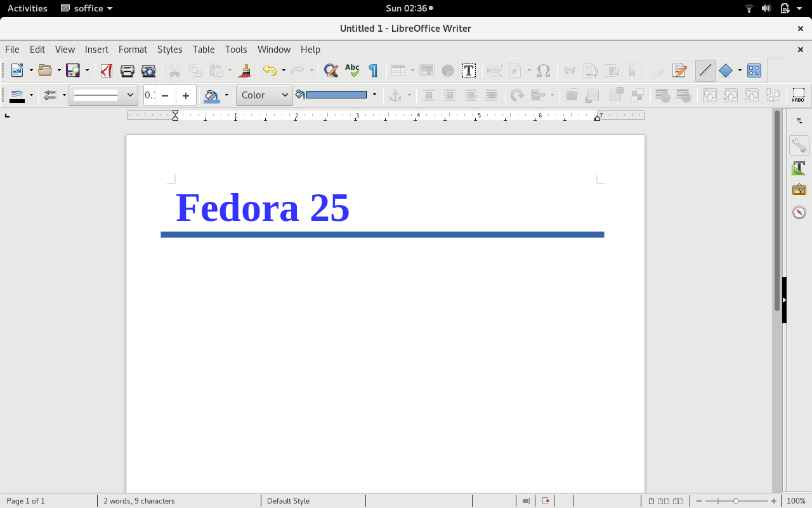Open New document dropdown arrow
The image size is (812, 508).
click(x=30, y=70)
